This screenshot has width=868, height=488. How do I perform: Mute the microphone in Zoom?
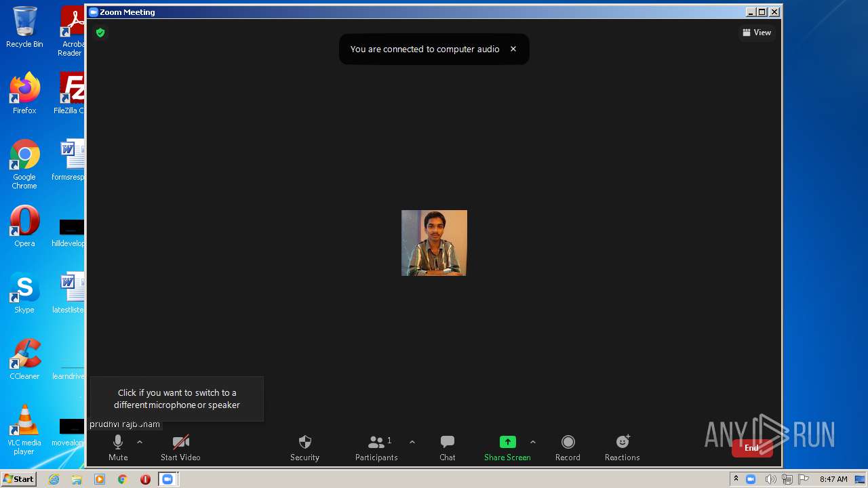click(118, 448)
